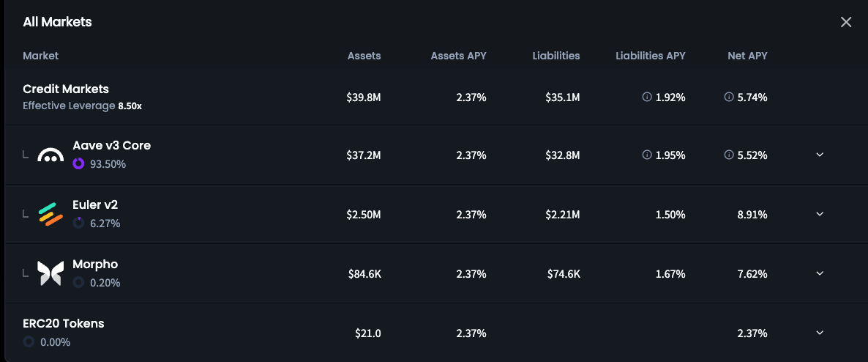The image size is (868, 362).
Task: Click the Euler v2 logo icon
Action: tap(50, 215)
